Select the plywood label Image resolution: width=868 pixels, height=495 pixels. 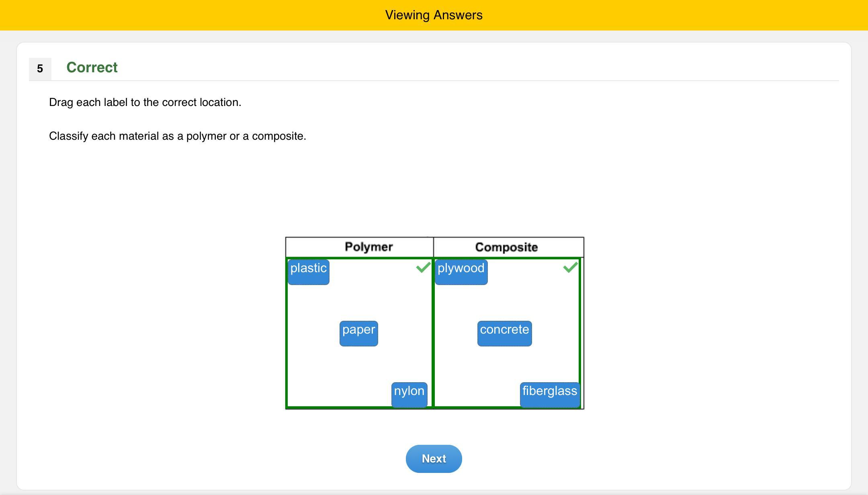(x=461, y=272)
